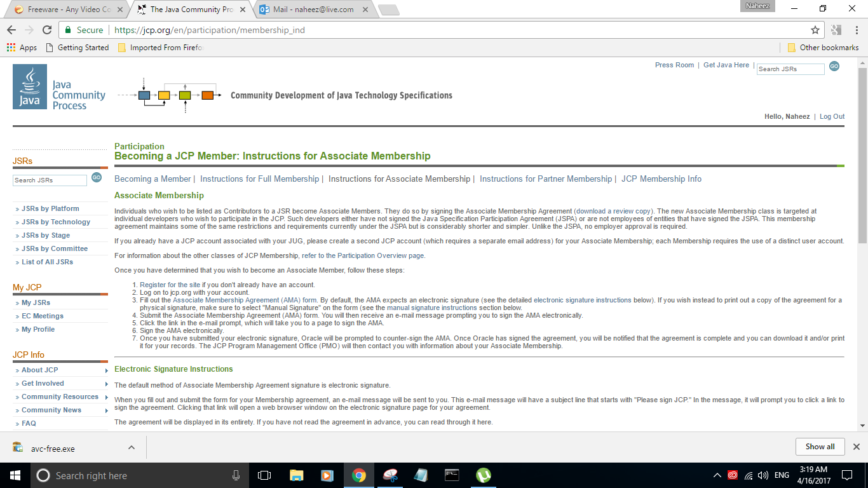The height and width of the screenshot is (488, 868).
Task: Click the media player taskbar icon
Action: pyautogui.click(x=327, y=475)
